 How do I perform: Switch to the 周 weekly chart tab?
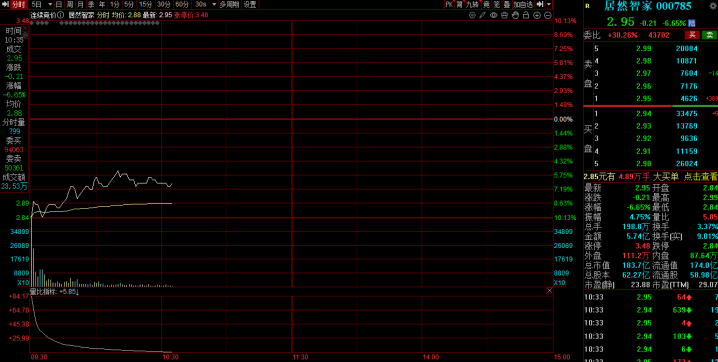[x=70, y=5]
